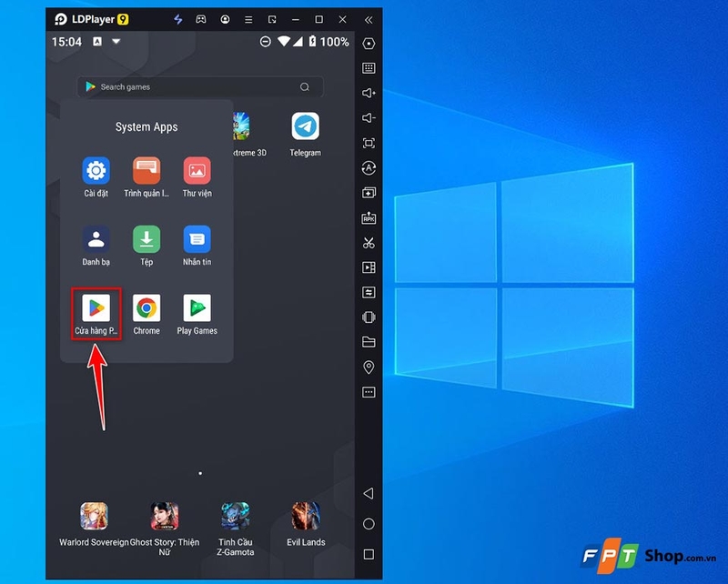Open the more options ellipsis in sidebar
728x584 pixels.
pos(369,392)
